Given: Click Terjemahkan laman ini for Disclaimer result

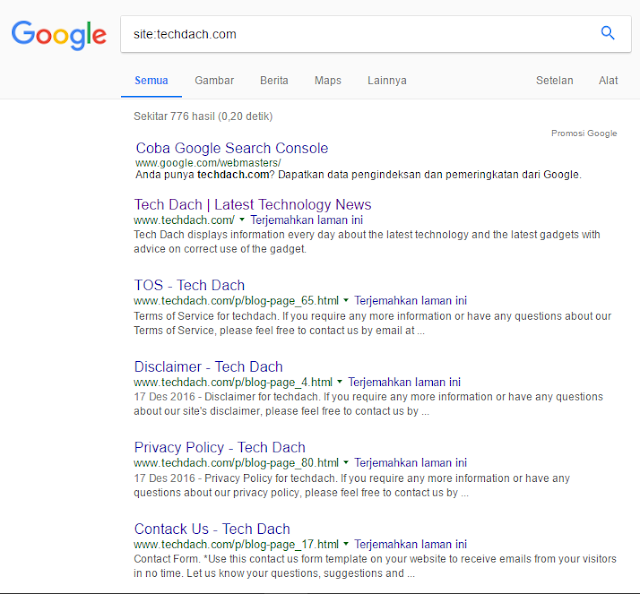Looking at the screenshot, I should [x=404, y=382].
